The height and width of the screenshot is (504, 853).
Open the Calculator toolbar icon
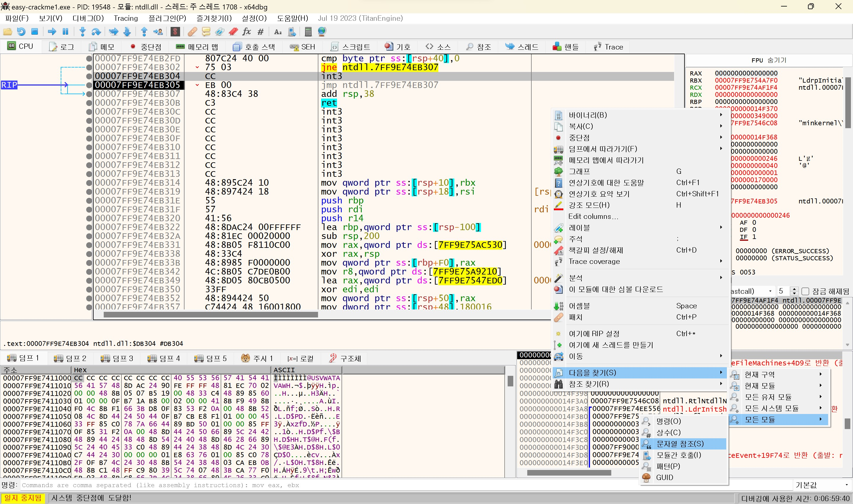[x=308, y=32]
